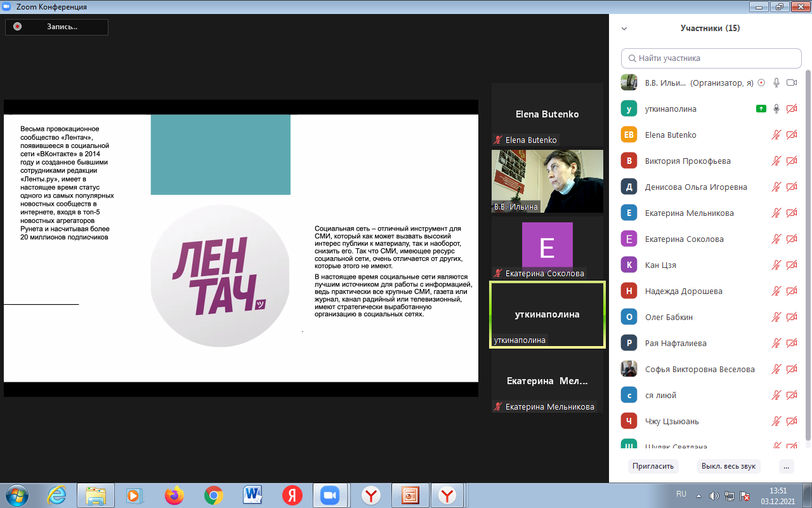Screen dimensions: 812x508
Task: Select Екатерина Мельникова video tile
Action: click(547, 381)
